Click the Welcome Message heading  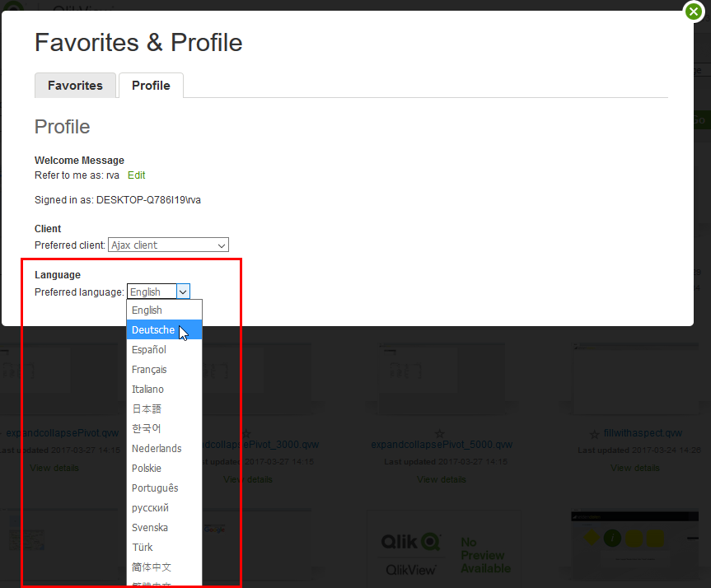[x=79, y=160]
